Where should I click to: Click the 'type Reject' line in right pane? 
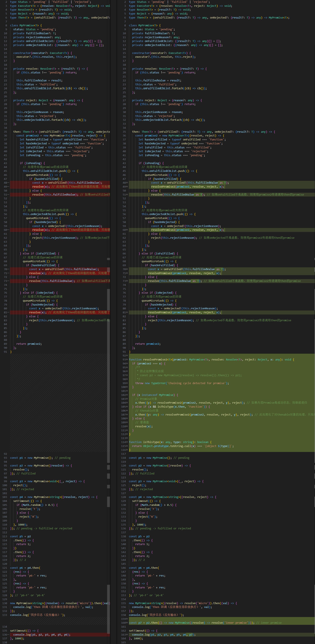pos(158,14)
